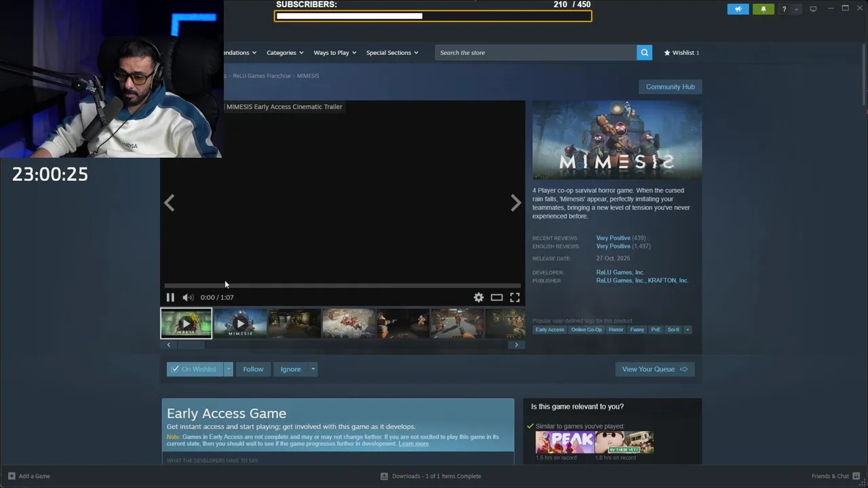
Task: Select the PvE tag
Action: click(656, 329)
